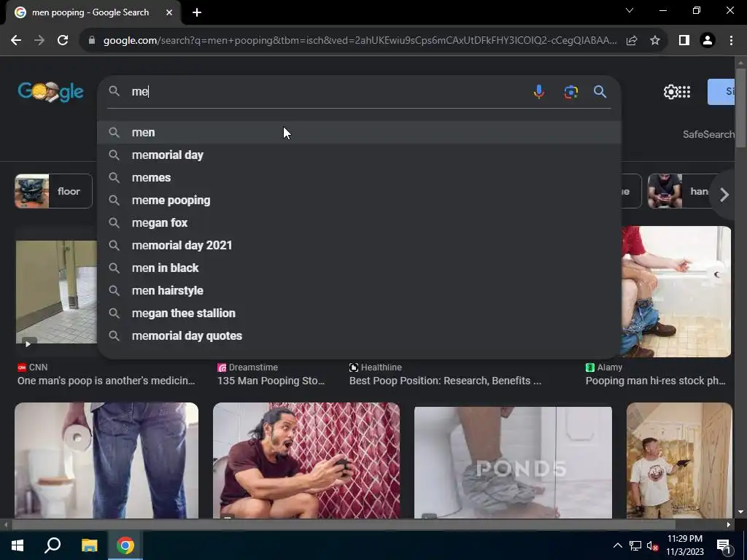Choose the 'men in black' suggestion
This screenshot has width=747, height=560.
pyautogui.click(x=359, y=268)
